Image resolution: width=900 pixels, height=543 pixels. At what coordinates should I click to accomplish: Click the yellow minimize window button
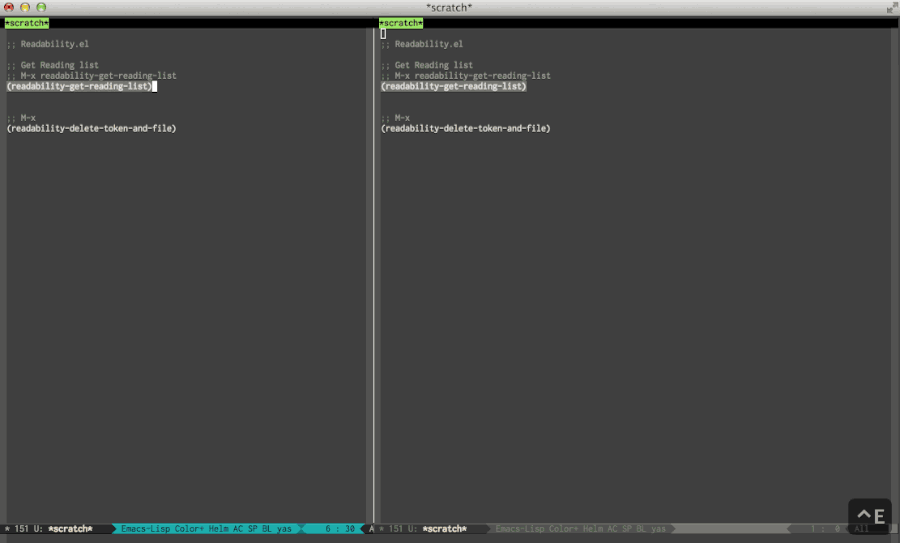pyautogui.click(x=25, y=7)
